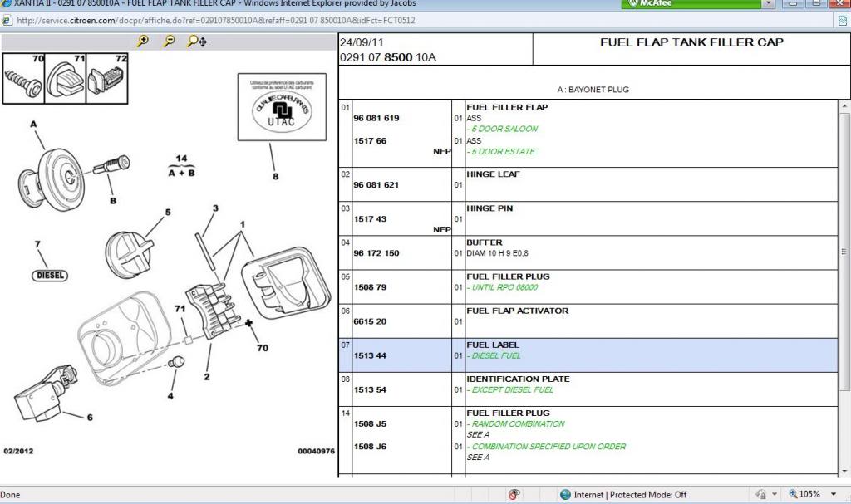
Task: Click the A : BAYONET PLUG legend
Action: [593, 90]
